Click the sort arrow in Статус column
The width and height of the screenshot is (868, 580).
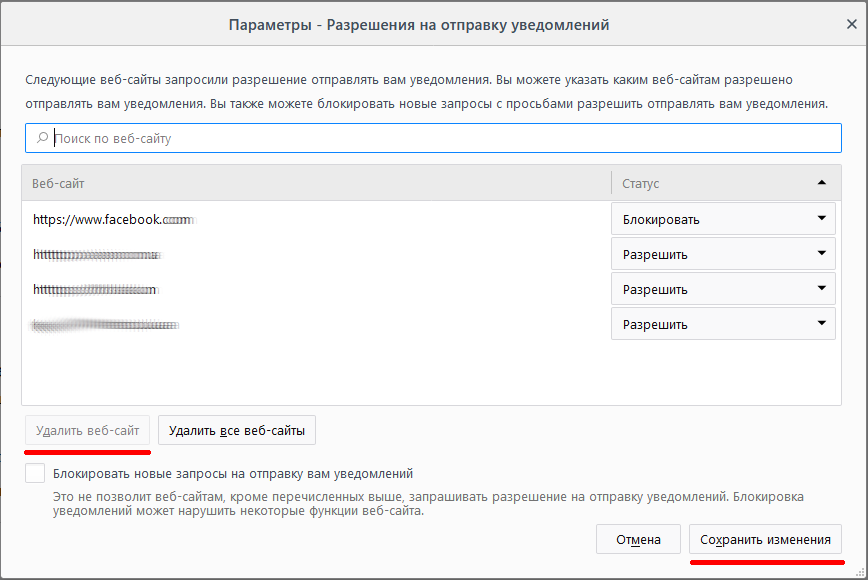click(821, 183)
